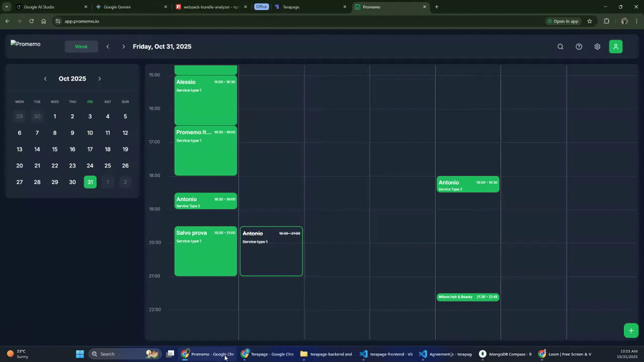
Task: Click Friday, Oct 31, 2025 heading
Action: pos(162,47)
